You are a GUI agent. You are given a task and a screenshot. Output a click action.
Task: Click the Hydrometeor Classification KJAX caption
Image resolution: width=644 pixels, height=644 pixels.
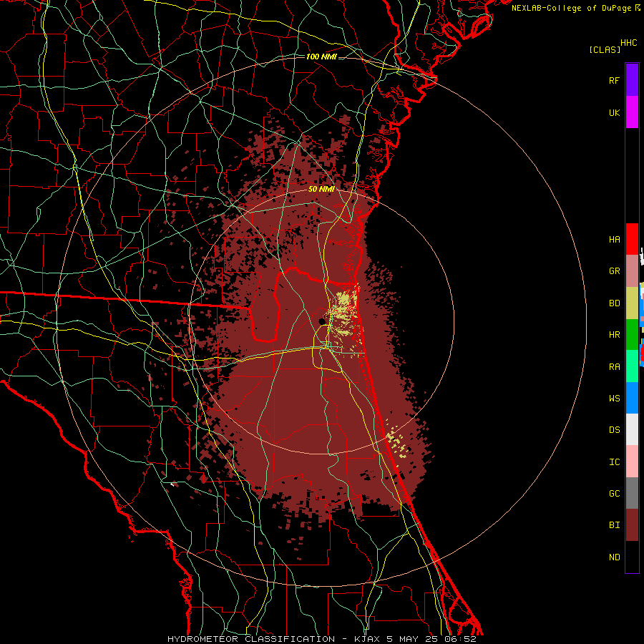322,639
